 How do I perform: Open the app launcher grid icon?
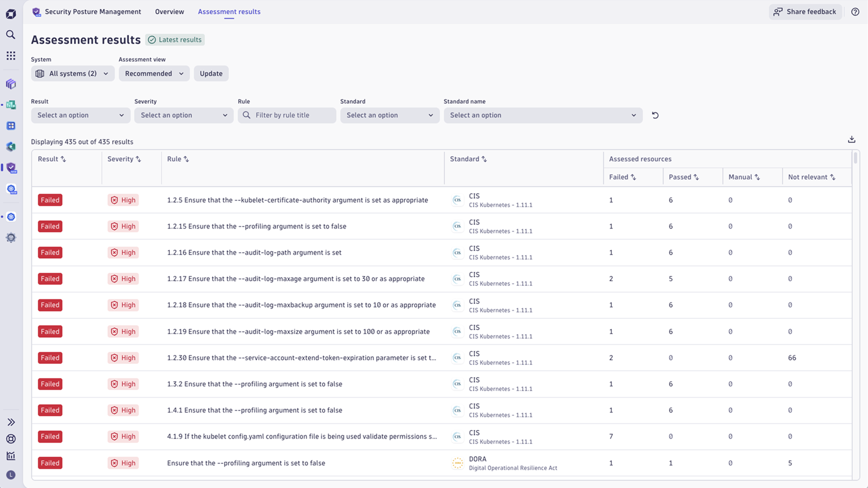11,55
